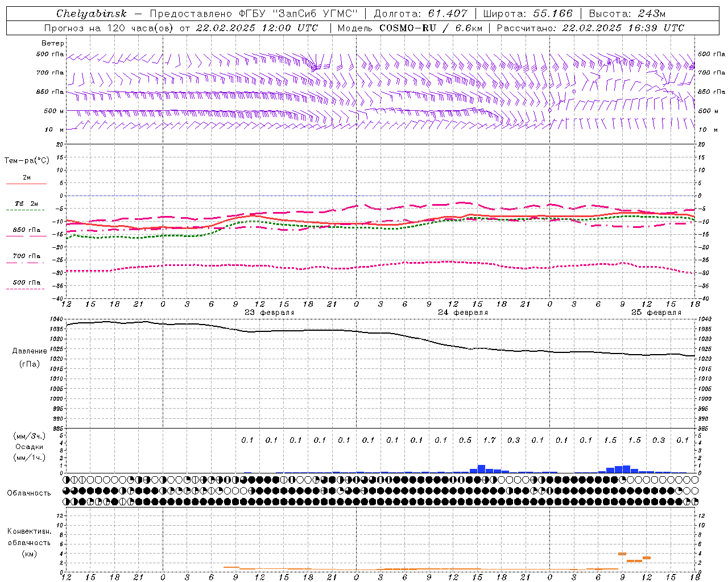Click the 24 февраля date label

coord(463,313)
